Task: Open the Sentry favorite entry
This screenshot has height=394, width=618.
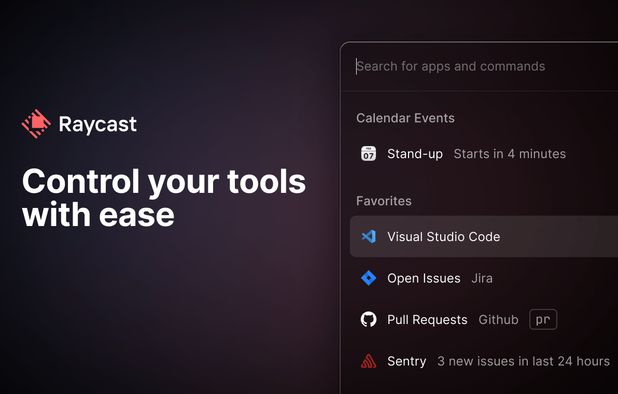Action: [x=484, y=361]
